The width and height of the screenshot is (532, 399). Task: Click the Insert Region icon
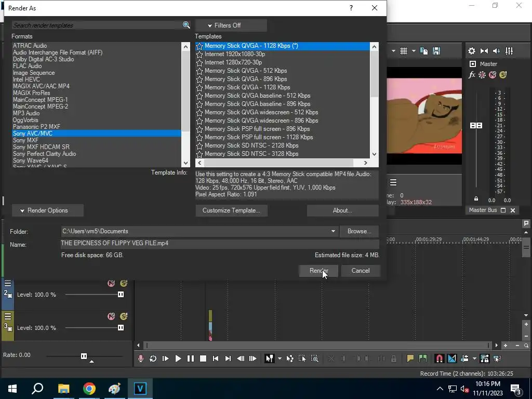[423, 358]
